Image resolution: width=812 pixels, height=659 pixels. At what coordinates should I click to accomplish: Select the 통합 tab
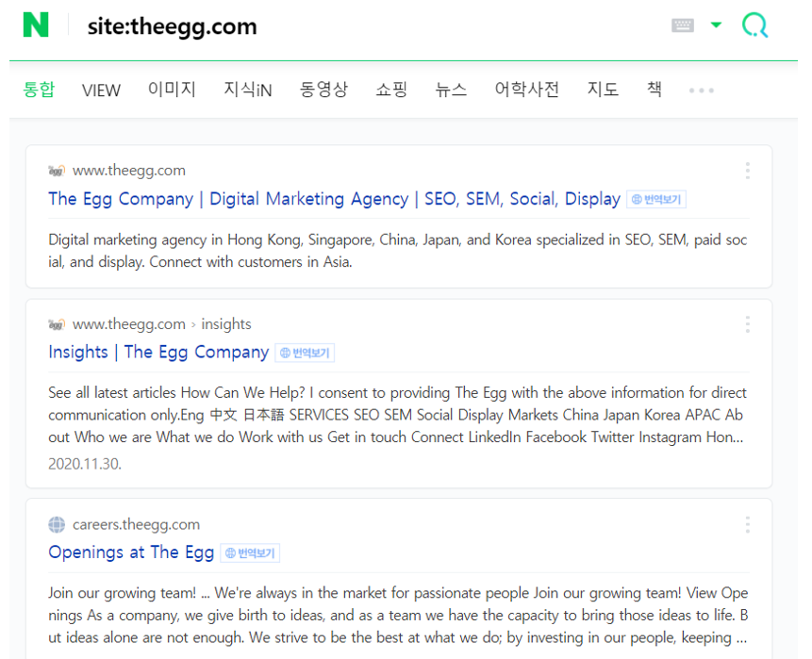[x=39, y=90]
